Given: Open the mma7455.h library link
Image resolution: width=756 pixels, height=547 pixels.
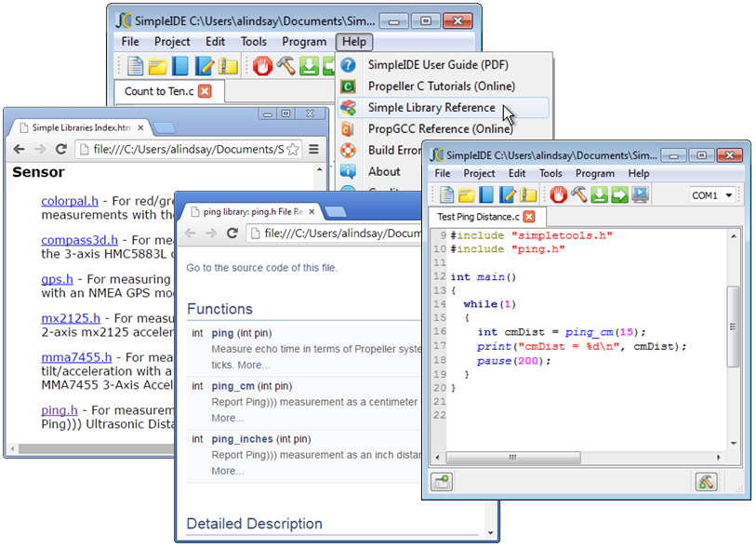Looking at the screenshot, I should 76,357.
